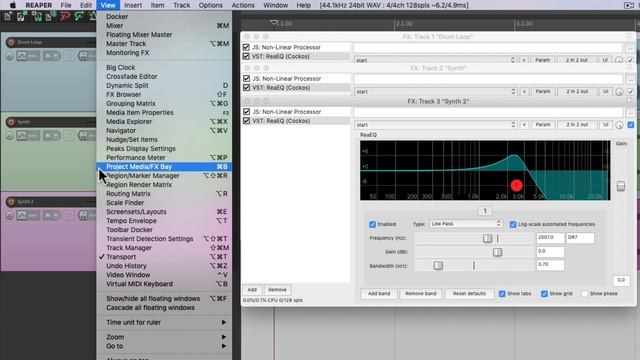Viewport: 640px width, 360px height.
Task: Click the Remove FX button
Action: click(x=277, y=290)
